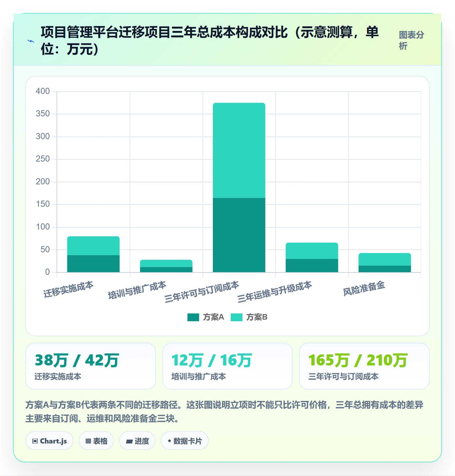Click the 三年运维与升级成本 x-axis label
The width and height of the screenshot is (455, 476).
[x=275, y=292]
